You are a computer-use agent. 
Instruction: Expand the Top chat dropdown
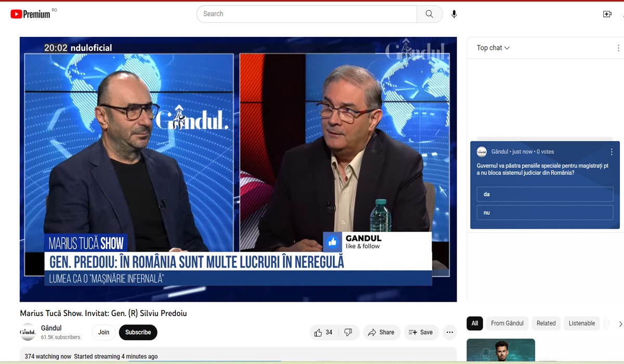pyautogui.click(x=493, y=48)
